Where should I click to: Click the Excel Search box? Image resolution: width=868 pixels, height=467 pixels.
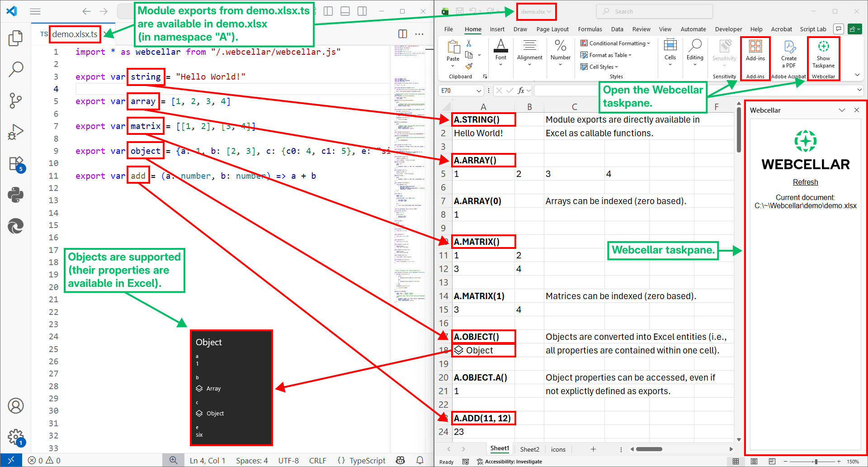(x=655, y=11)
